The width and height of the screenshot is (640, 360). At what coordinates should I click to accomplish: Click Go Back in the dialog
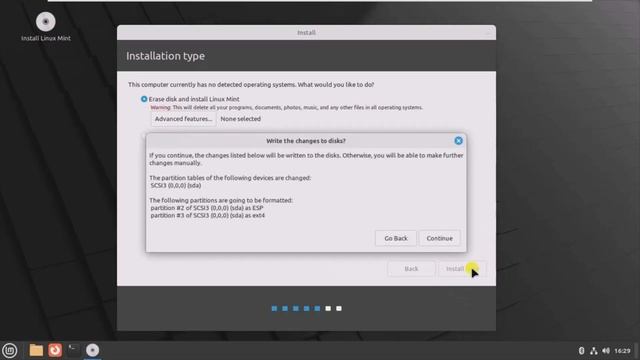[396, 238]
